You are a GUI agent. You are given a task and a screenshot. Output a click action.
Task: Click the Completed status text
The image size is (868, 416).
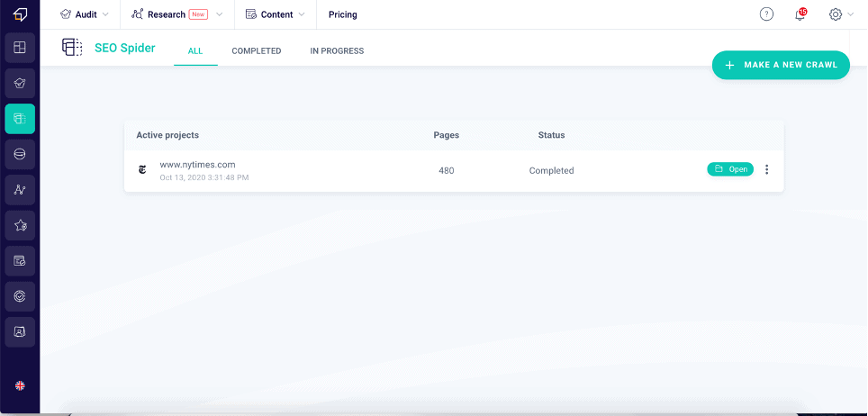coord(551,170)
